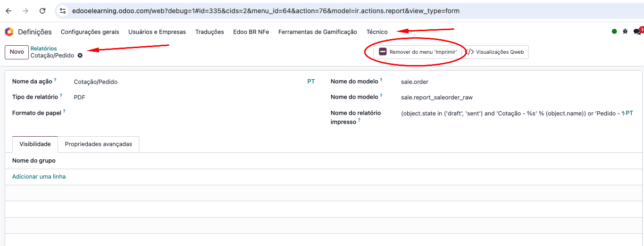Click PT translate button next to Cotação/Pedido
This screenshot has width=644, height=246.
pyautogui.click(x=311, y=82)
